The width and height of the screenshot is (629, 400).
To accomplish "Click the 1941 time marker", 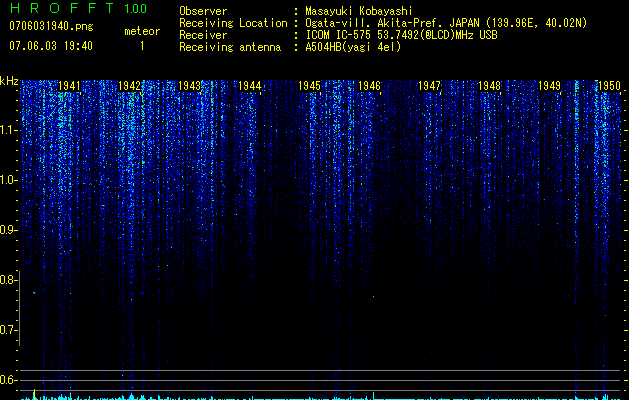I will [69, 86].
